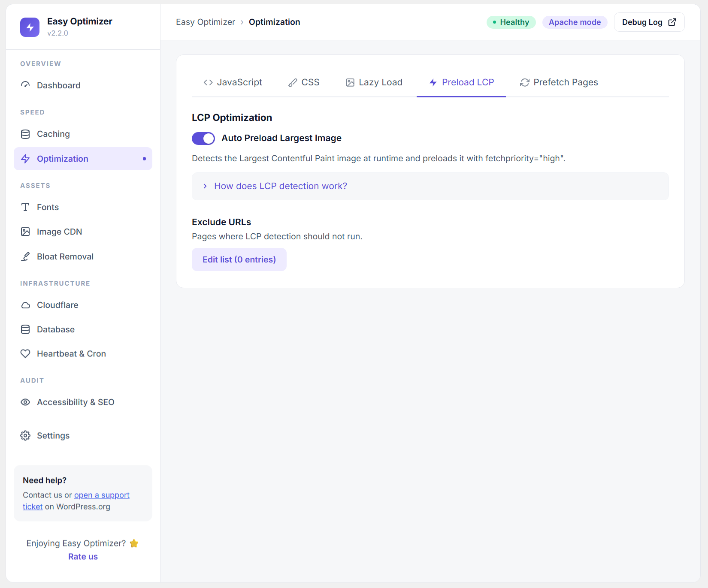Viewport: 708px width, 588px height.
Task: Select Optimization sidebar item
Action: (83, 159)
